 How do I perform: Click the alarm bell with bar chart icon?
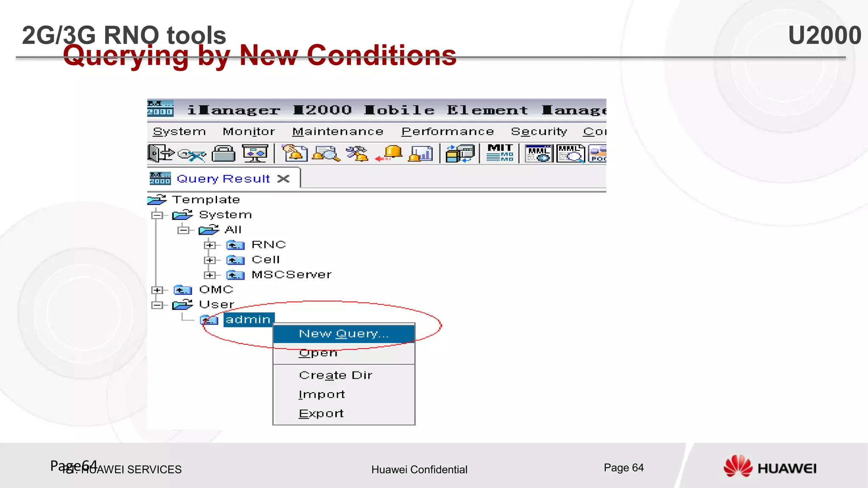420,154
